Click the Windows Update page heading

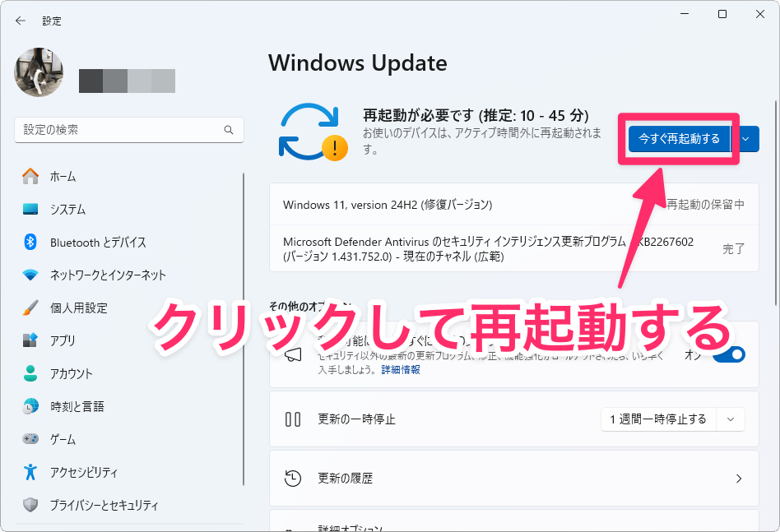tap(358, 63)
